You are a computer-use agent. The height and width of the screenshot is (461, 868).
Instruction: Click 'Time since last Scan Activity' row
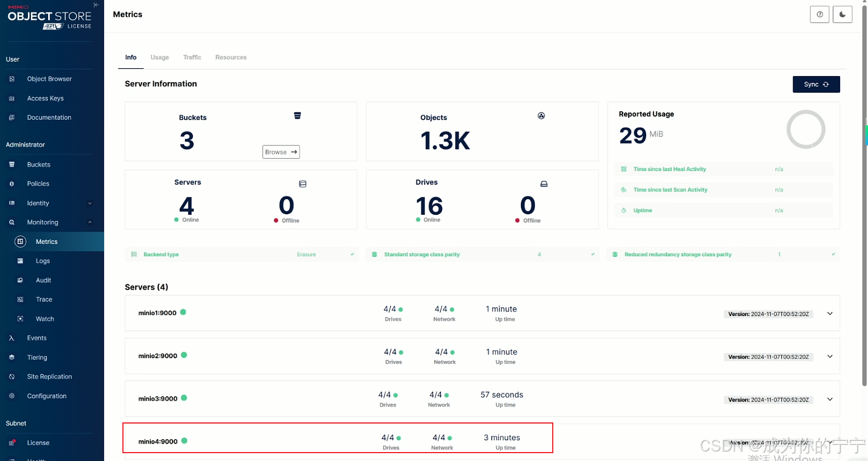point(724,190)
